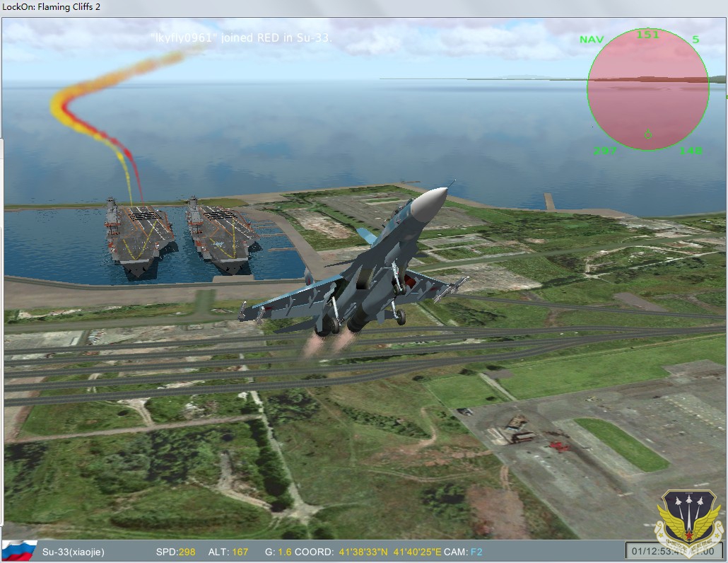Click the 148 readout under the compass
The image size is (728, 563).
691,151
